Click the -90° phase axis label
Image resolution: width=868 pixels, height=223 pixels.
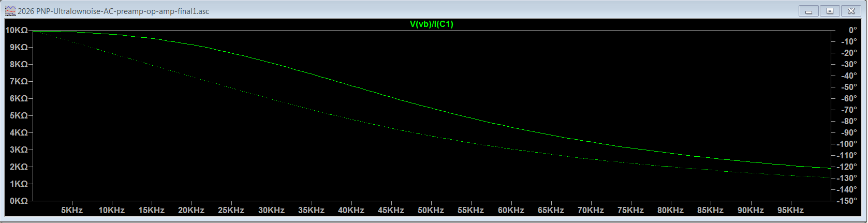click(x=849, y=133)
